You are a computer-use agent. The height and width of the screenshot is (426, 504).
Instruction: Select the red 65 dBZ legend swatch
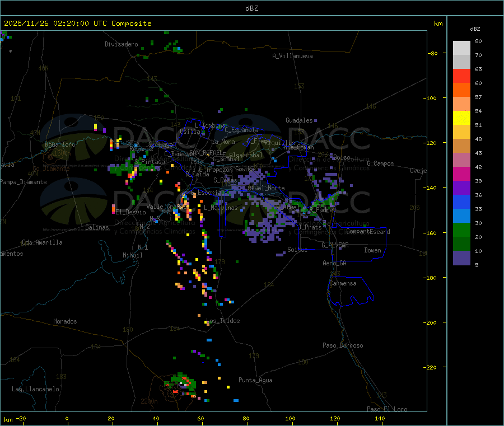pyautogui.click(x=461, y=76)
